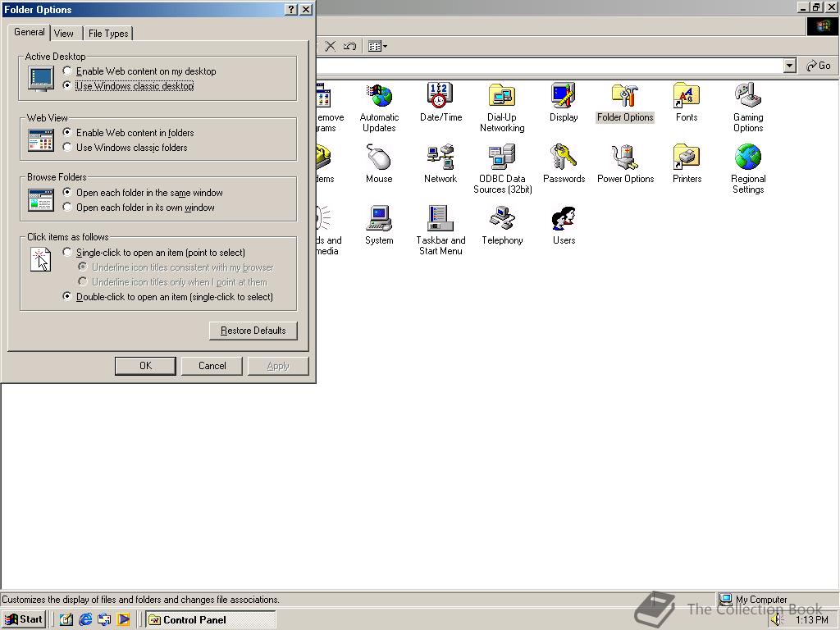Screen dimensions: 840x630
Task: Click the Go button in address bar
Action: pos(818,66)
